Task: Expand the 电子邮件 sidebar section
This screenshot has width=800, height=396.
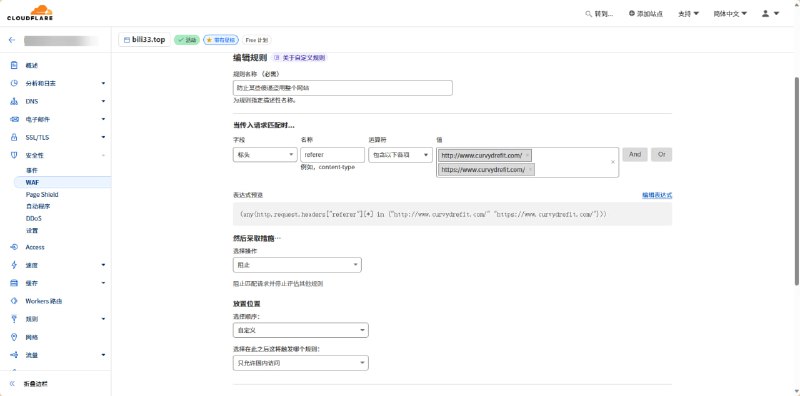Action: click(x=103, y=119)
